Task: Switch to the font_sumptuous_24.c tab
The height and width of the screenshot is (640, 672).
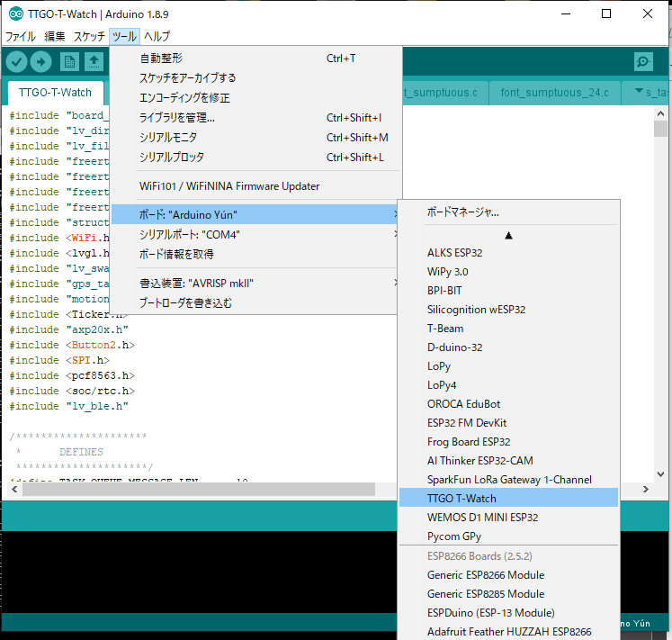Action: click(554, 93)
